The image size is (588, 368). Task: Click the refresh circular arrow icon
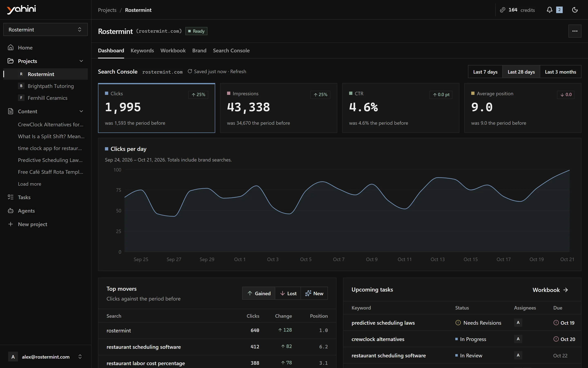[x=190, y=71]
